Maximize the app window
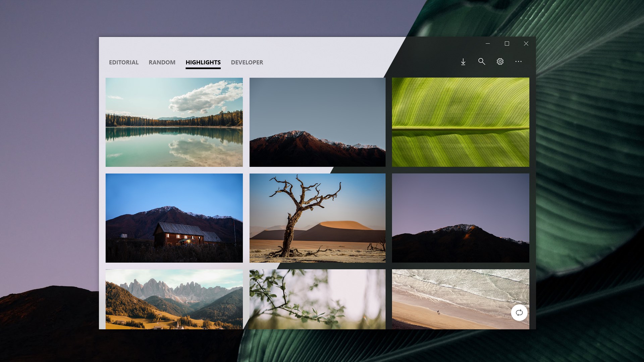Viewport: 644px width, 362px height. [507, 44]
